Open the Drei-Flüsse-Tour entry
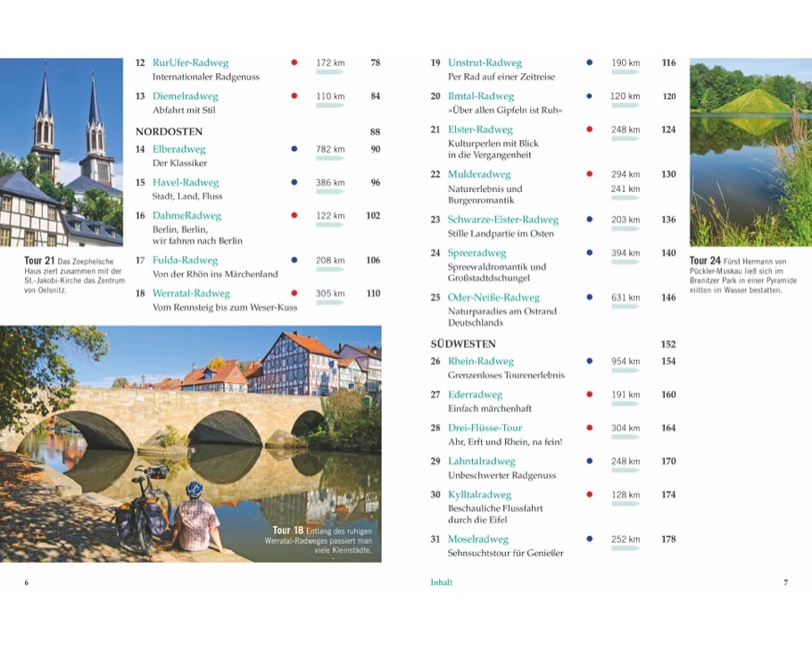This screenshot has height=650, width=812. 485,428
